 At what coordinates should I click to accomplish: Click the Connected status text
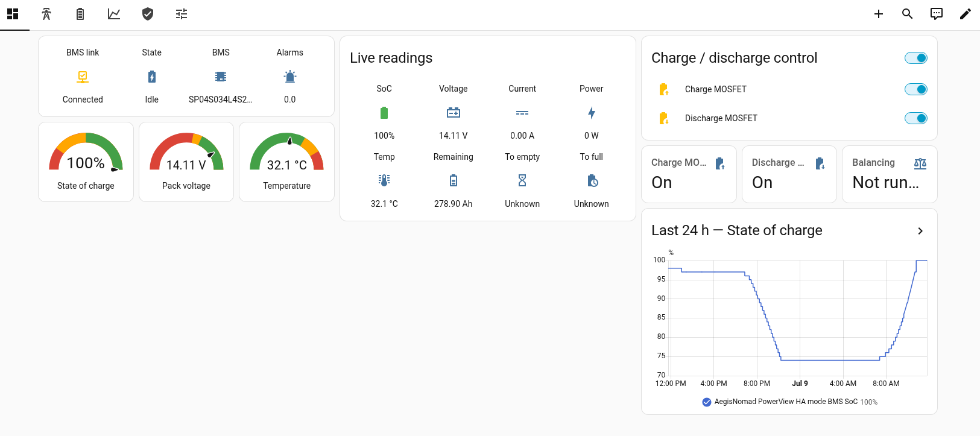point(83,100)
